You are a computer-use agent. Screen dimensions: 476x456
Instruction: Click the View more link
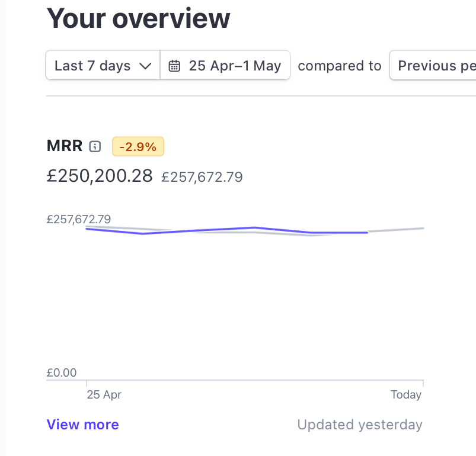(82, 425)
